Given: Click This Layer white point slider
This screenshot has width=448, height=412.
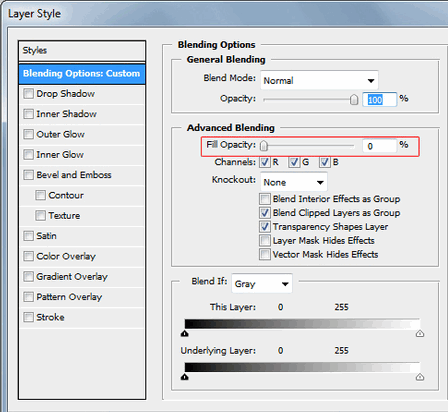Looking at the screenshot, I should point(420,333).
